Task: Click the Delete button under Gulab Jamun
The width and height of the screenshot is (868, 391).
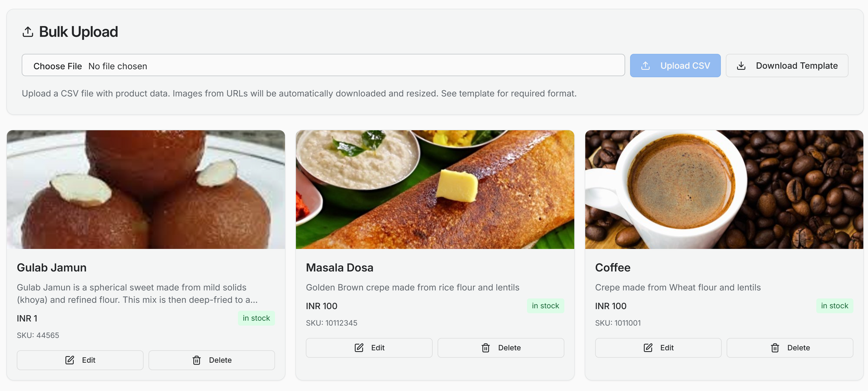Action: point(211,360)
